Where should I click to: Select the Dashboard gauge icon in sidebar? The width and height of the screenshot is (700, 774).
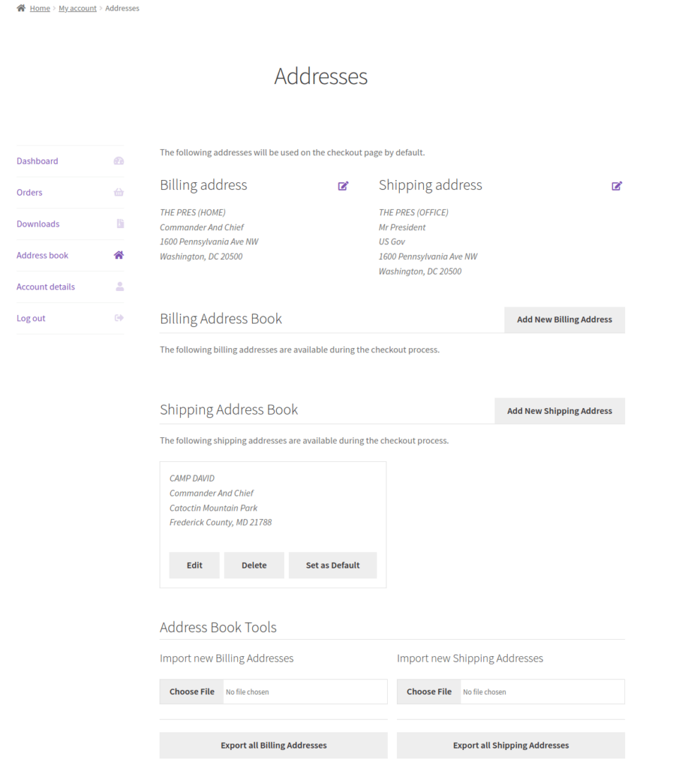(x=118, y=161)
